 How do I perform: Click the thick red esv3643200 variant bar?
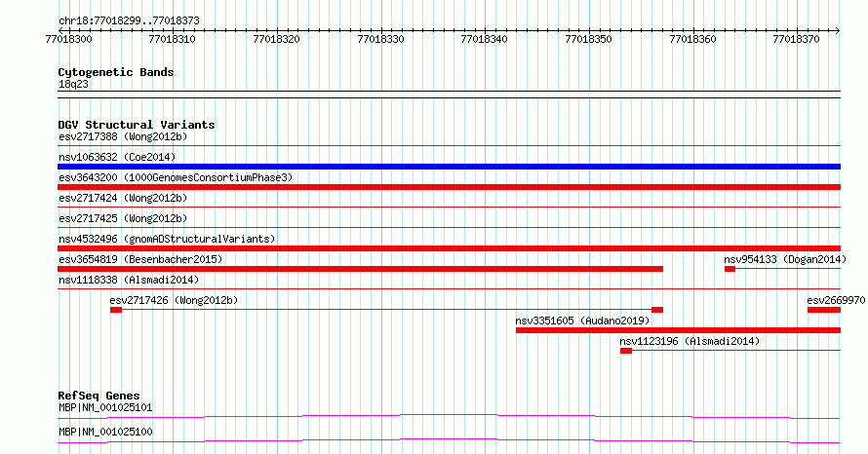pos(449,187)
